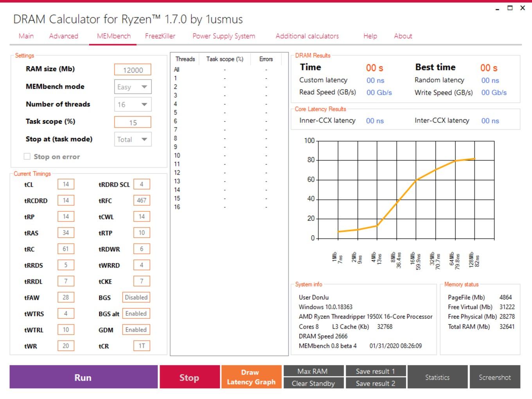Screen dimensions: 532x399
Task: Click the tCKE timing value field
Action: coord(142,281)
